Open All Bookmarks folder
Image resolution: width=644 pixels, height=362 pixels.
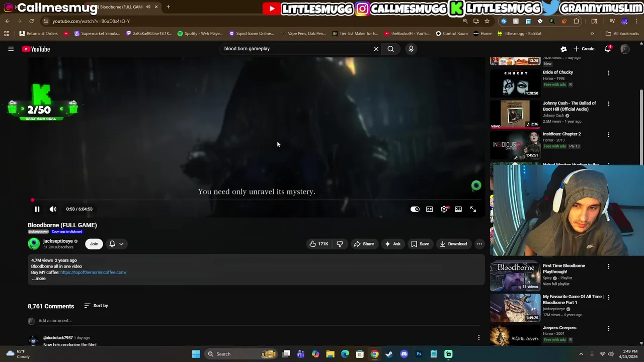point(622,34)
